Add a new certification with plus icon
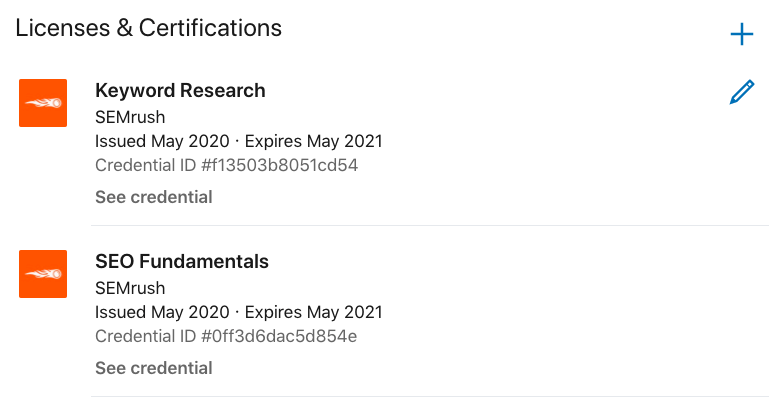Screen dimensions: 769x399 pos(742,34)
